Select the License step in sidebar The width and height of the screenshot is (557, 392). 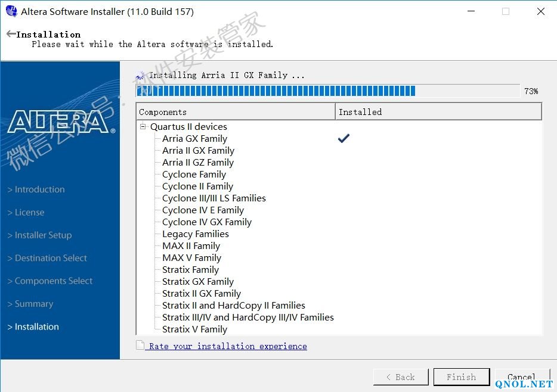26,213
